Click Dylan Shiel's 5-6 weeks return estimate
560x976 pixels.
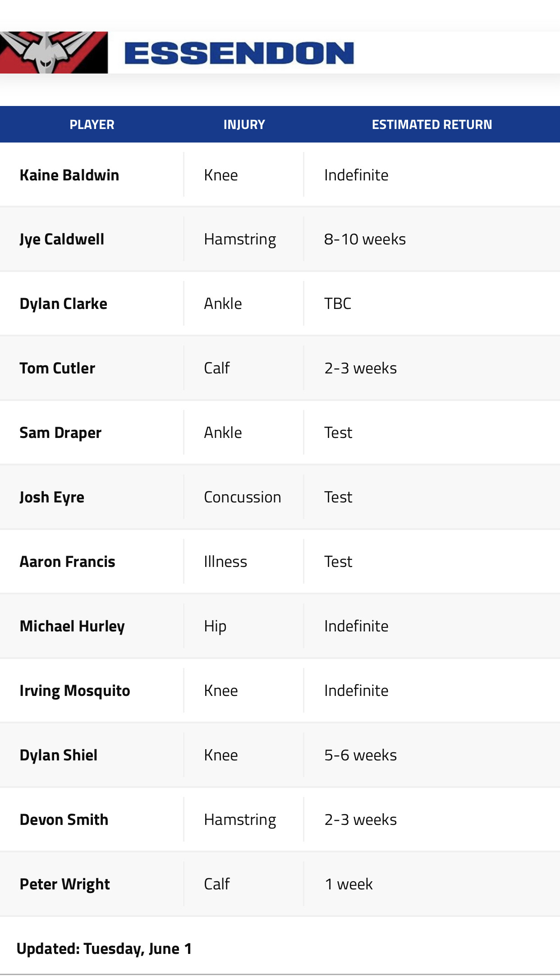(x=360, y=755)
